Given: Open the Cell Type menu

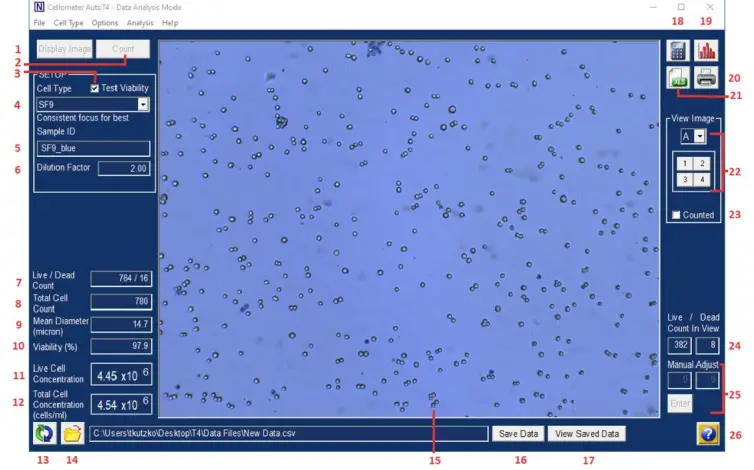Looking at the screenshot, I should (68, 23).
